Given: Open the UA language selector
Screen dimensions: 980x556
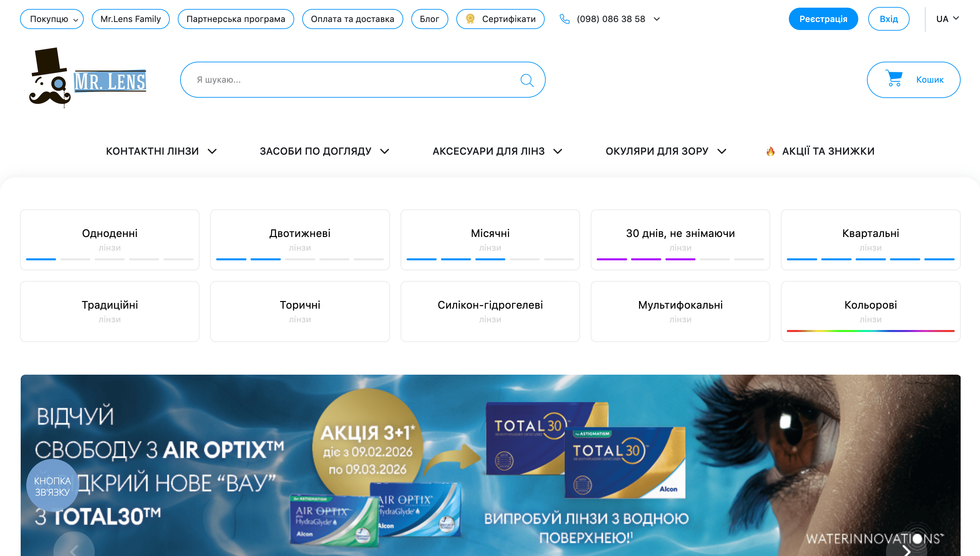Looking at the screenshot, I should 947,18.
